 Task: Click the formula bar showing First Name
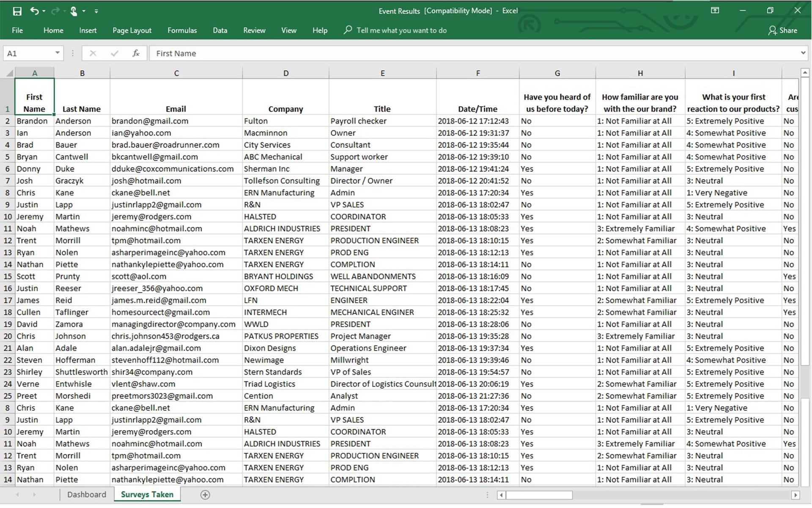[x=473, y=53]
